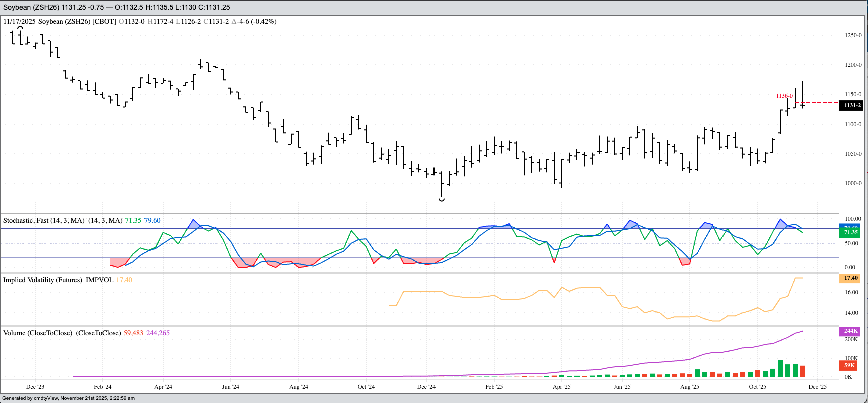Click the 1000-0 price axis label

(853, 183)
